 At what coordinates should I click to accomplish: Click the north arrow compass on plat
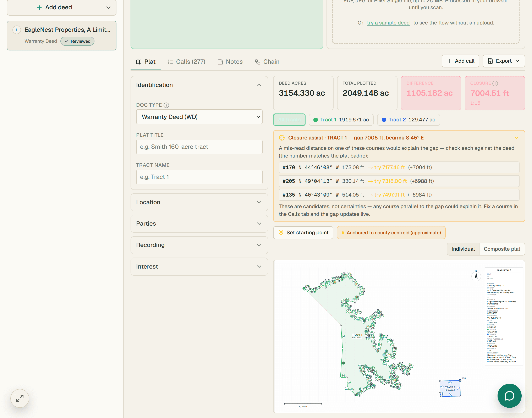click(x=476, y=276)
